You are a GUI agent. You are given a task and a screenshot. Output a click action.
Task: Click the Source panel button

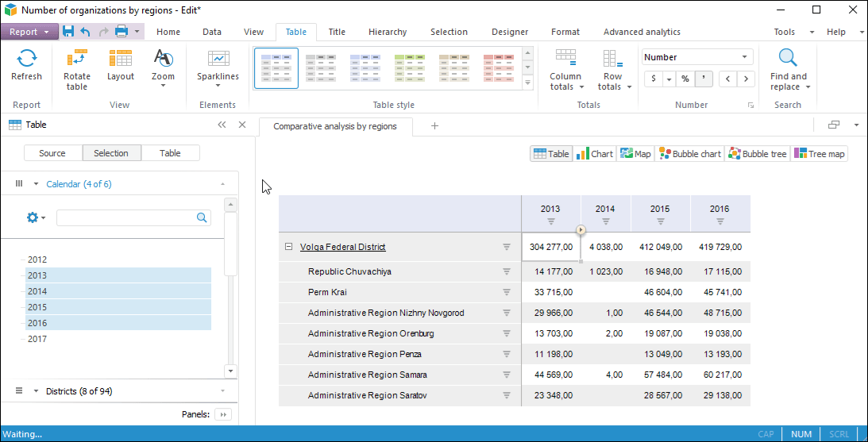[x=52, y=153]
